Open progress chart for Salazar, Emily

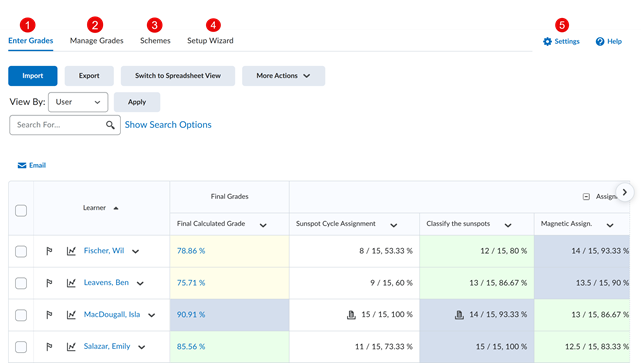(x=71, y=346)
